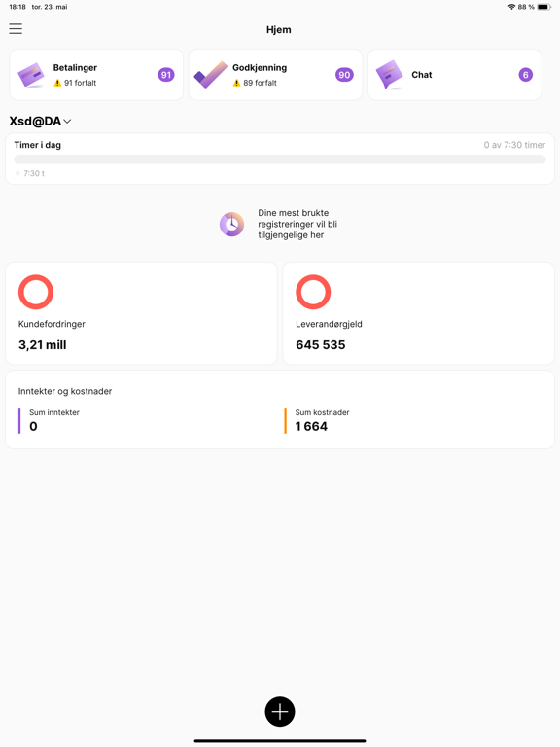Open the Leverandørgjeld 645 535 card
The height and width of the screenshot is (747, 560).
(419, 313)
